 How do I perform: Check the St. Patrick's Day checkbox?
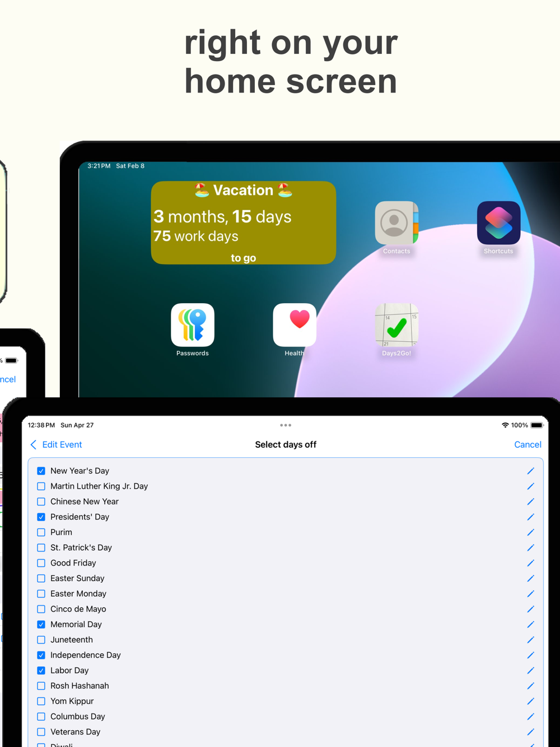(x=41, y=548)
